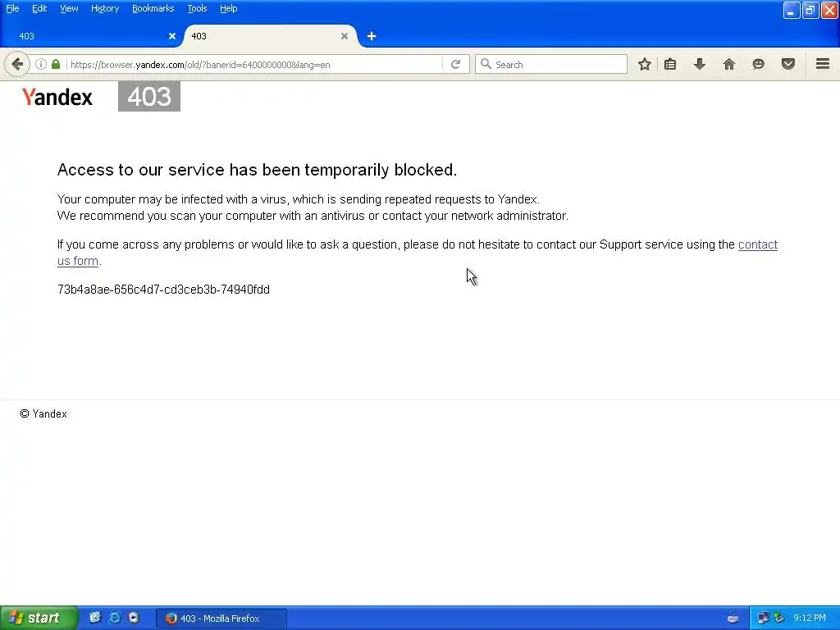Viewport: 840px width, 630px height.
Task: Show bookmarks list icon
Action: (670, 64)
